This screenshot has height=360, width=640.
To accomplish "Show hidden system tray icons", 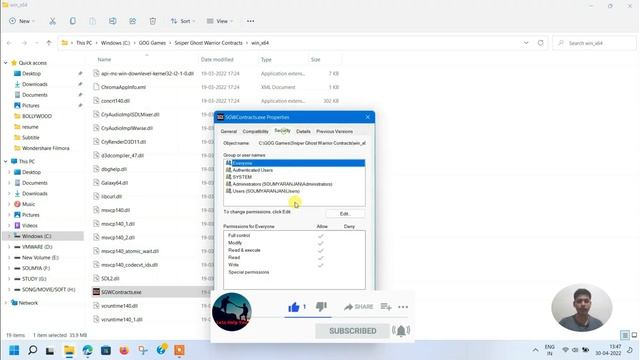I will (x=535, y=350).
